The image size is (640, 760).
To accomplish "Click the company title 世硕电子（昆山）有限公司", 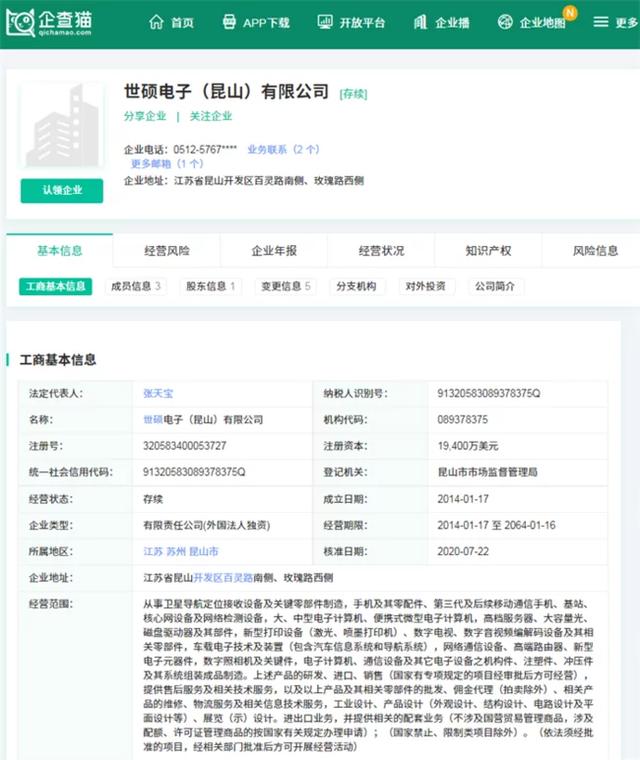I will pyautogui.click(x=226, y=92).
